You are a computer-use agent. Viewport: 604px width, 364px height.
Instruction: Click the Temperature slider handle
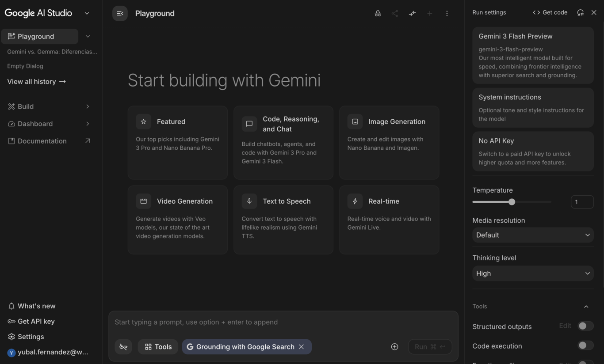click(x=512, y=202)
